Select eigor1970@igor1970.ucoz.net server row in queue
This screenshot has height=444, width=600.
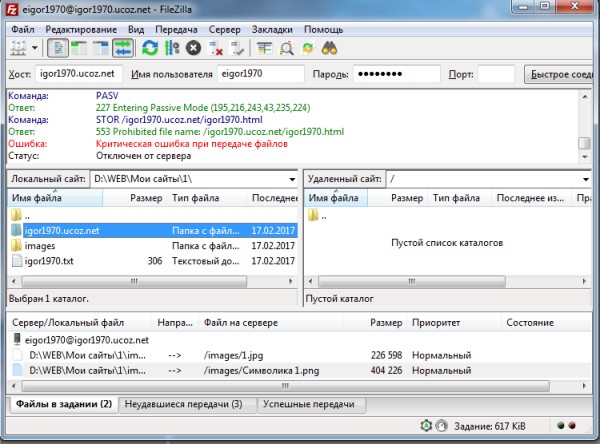coord(298,340)
